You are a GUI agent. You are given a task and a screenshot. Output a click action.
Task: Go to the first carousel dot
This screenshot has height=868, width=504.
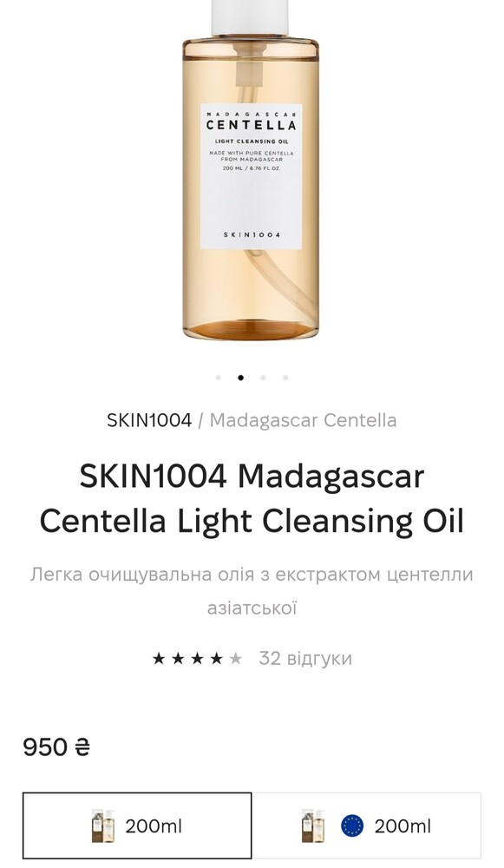[219, 378]
